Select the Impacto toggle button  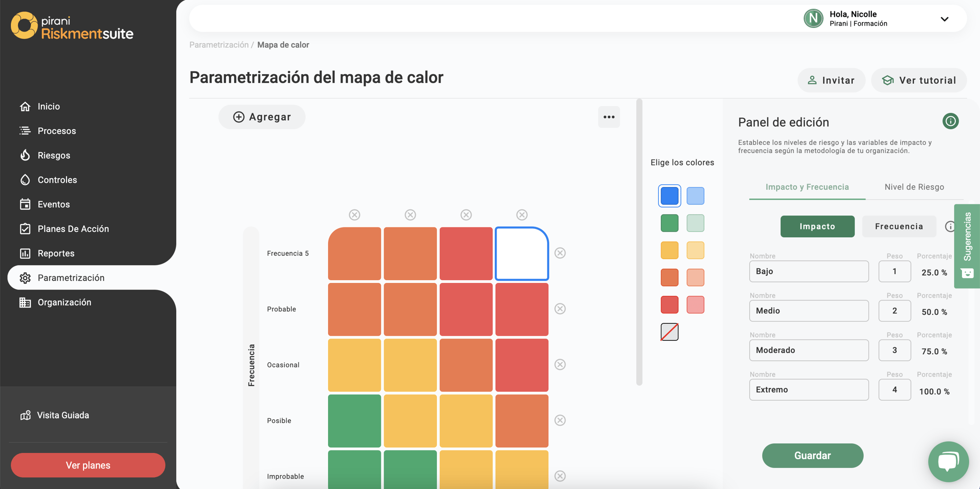817,226
